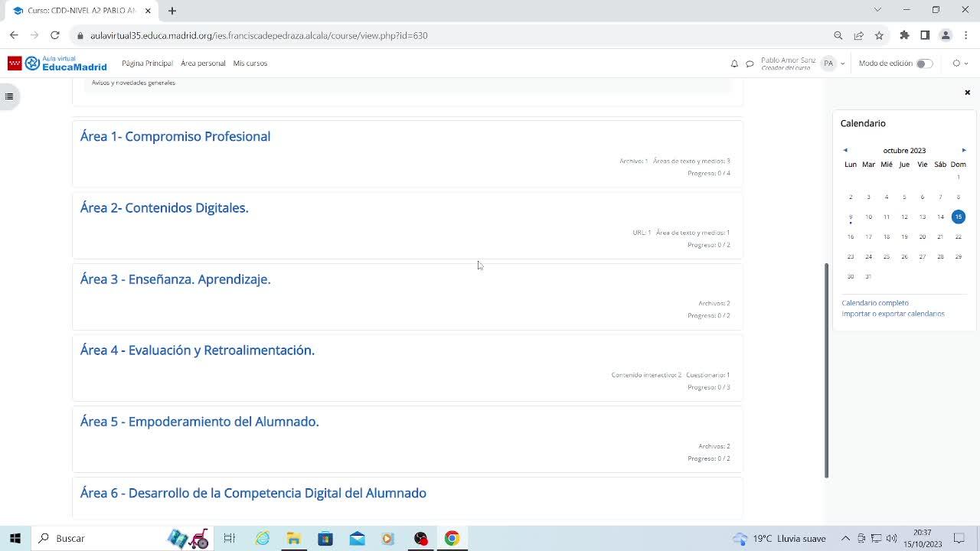Select day 22 in the calendar
This screenshot has height=551, width=980.
click(x=958, y=236)
